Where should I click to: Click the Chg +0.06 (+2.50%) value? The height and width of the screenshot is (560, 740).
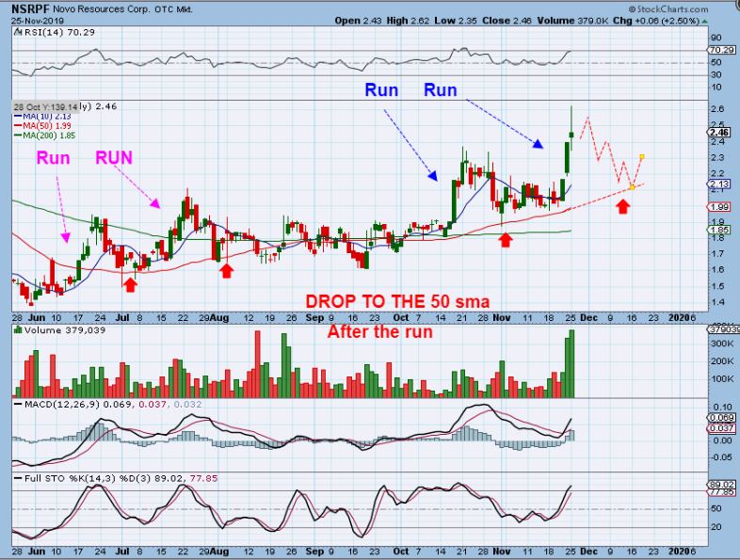tap(656, 21)
